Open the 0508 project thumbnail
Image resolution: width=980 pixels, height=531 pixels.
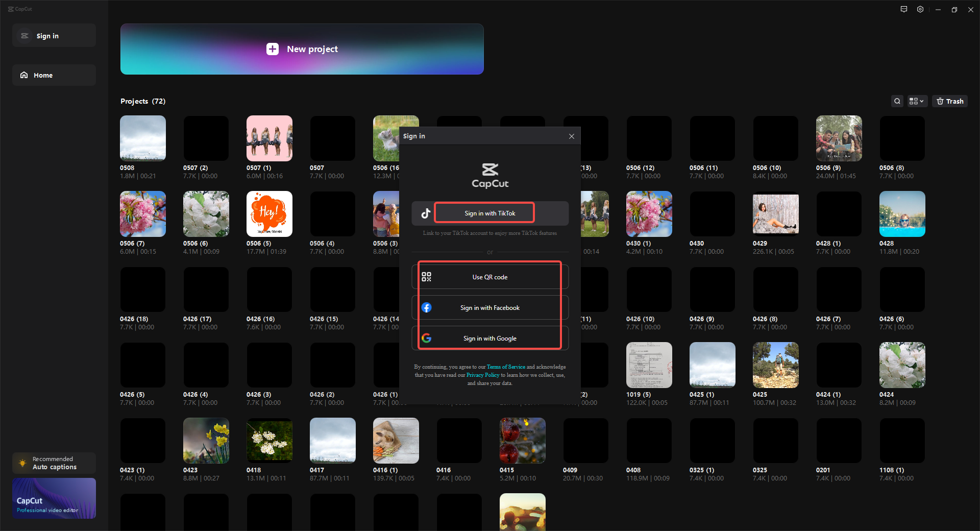point(143,138)
